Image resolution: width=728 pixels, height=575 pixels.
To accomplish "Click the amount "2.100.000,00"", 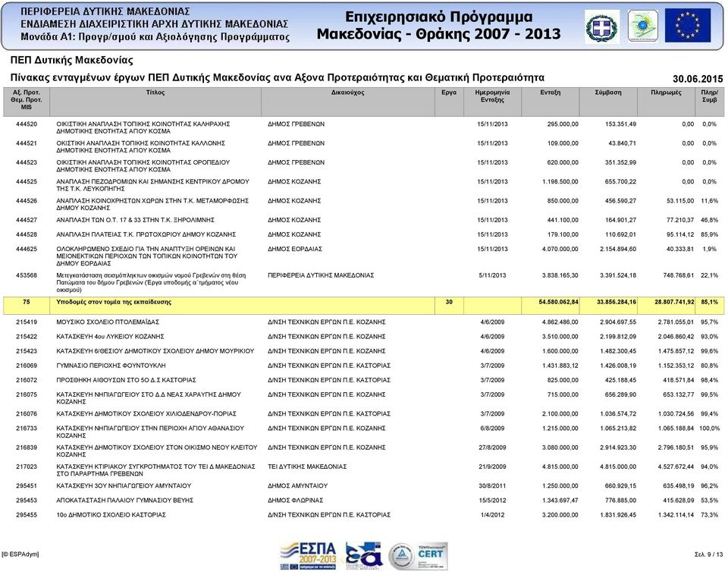I will [x=560, y=414].
